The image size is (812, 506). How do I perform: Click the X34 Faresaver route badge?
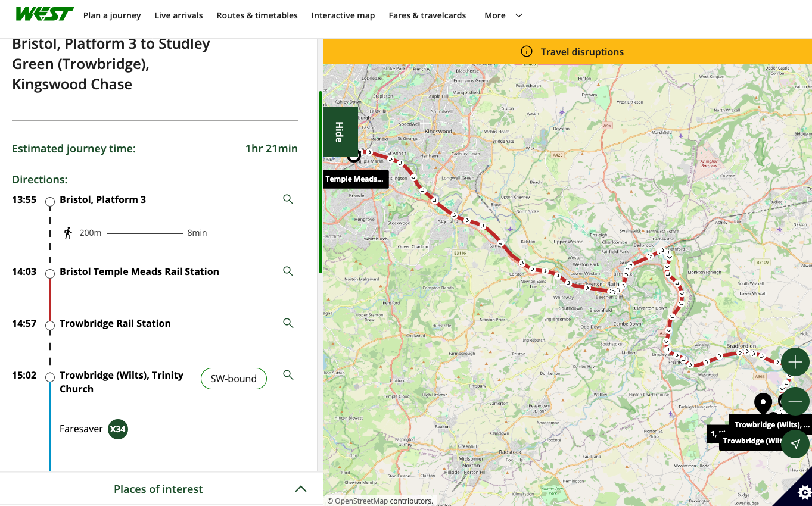pos(118,429)
